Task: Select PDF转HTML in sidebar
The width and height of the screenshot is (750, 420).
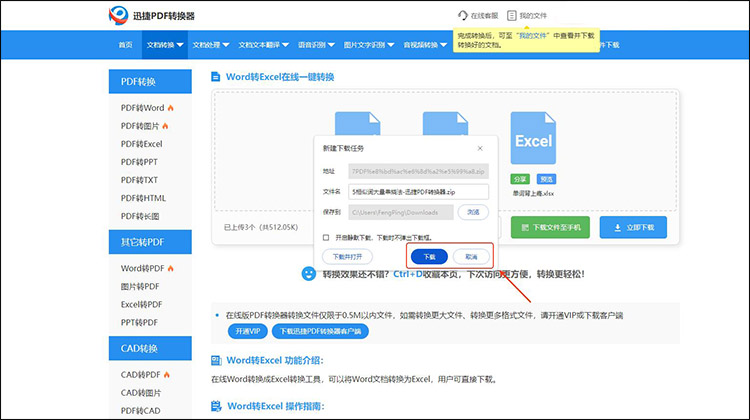Action: coord(143,198)
